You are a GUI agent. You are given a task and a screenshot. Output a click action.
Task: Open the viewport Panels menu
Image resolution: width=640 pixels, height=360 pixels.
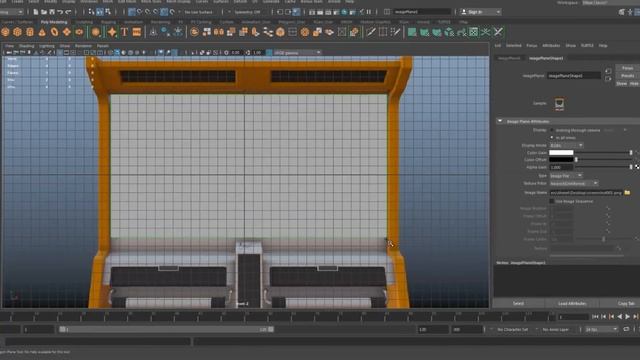point(103,46)
